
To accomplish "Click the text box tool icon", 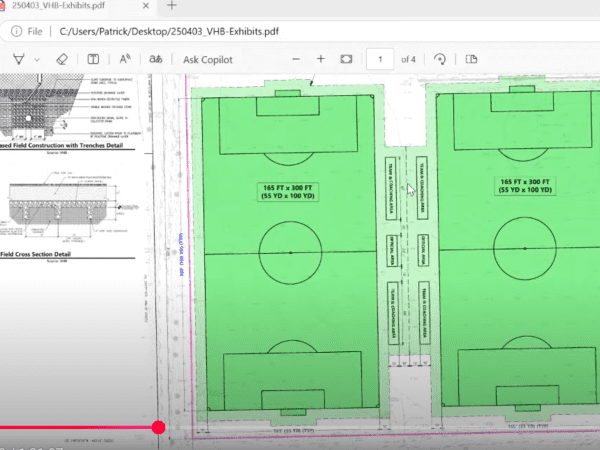I will [x=93, y=60].
